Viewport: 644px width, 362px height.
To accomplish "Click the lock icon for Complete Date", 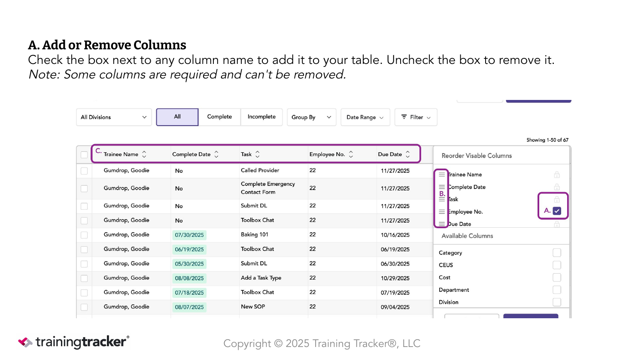I will [x=557, y=187].
